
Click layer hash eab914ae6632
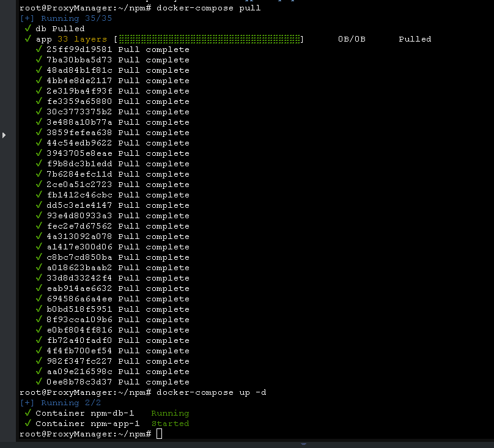pyautogui.click(x=79, y=288)
